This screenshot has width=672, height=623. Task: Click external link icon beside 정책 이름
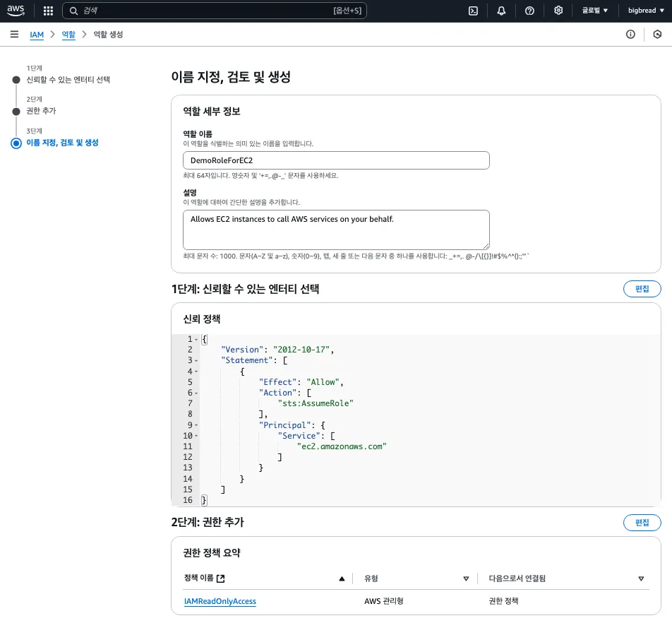221,578
